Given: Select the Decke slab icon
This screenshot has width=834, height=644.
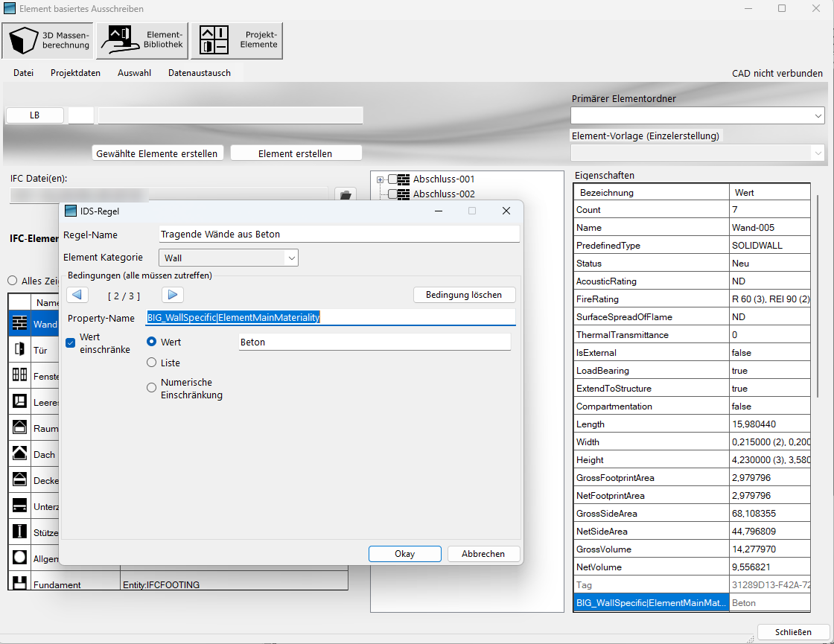Looking at the screenshot, I should tap(19, 479).
